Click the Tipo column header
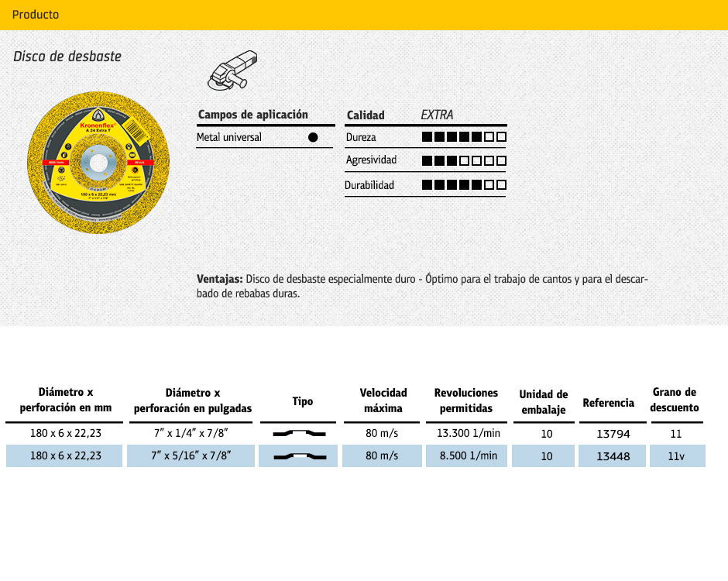This screenshot has width=728, height=581. pos(303,401)
